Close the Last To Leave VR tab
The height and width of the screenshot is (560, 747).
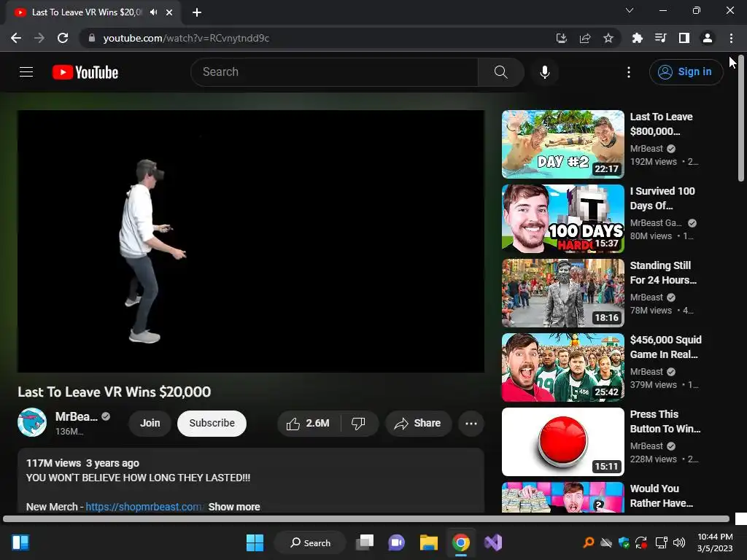pos(169,12)
